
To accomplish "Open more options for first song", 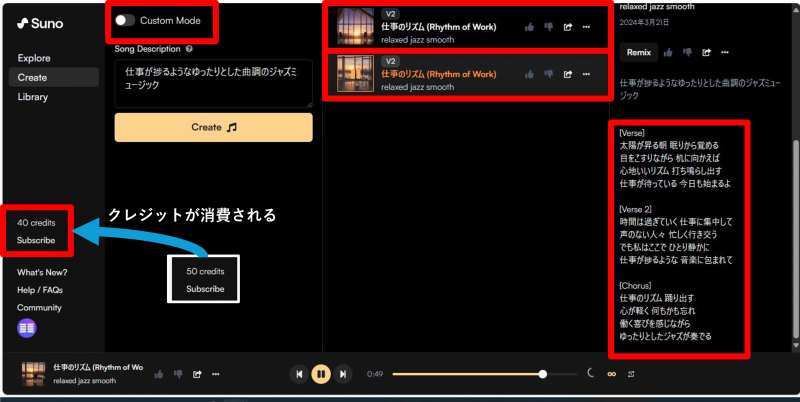I will click(586, 27).
